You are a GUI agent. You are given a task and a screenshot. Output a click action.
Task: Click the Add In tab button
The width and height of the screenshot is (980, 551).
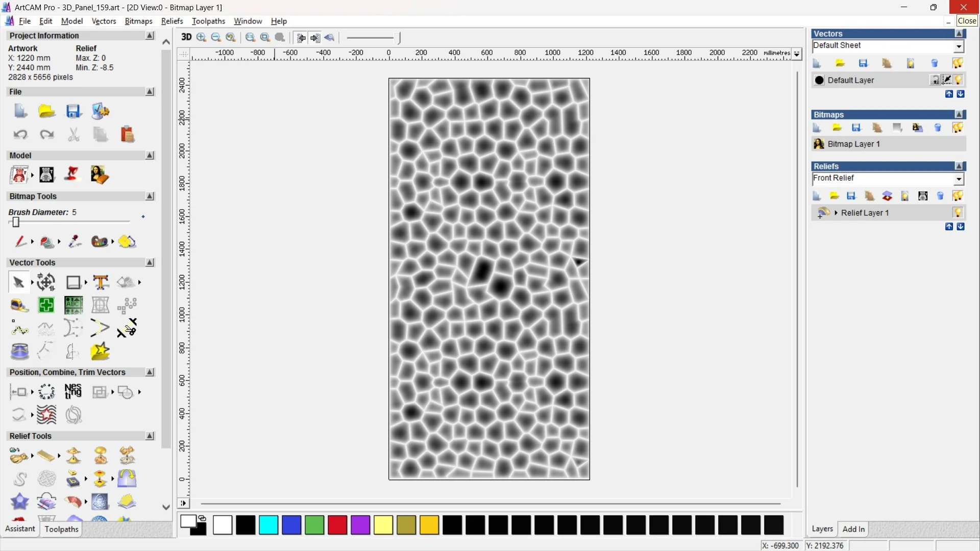853,529
